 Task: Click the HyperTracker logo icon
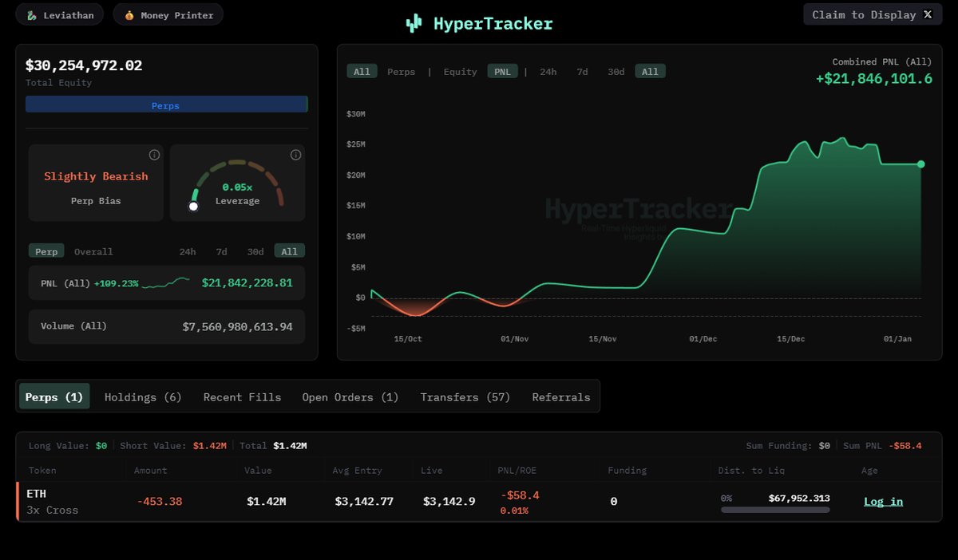(x=414, y=24)
